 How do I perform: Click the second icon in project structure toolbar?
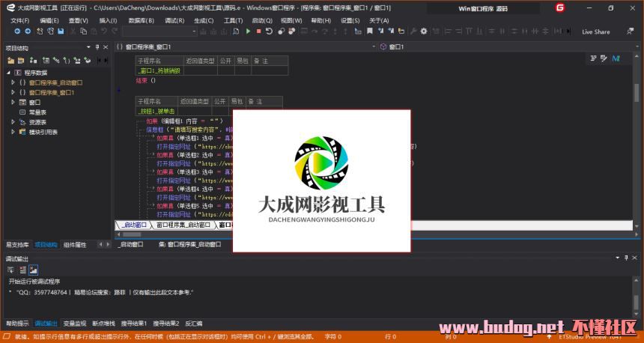(21, 61)
